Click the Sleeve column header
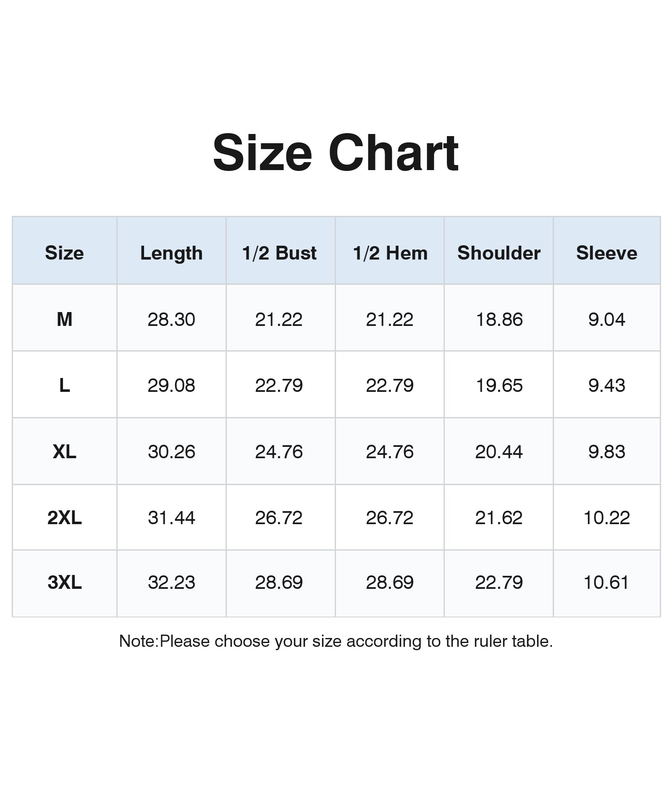This screenshot has height=798, width=672. [x=606, y=253]
